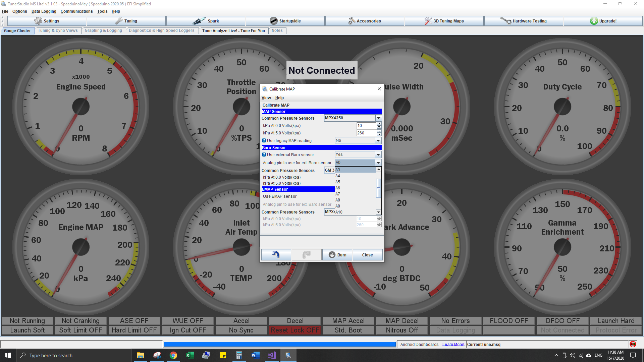Click the help icon beside Use external Baro sensor
Viewport: 644px width, 362px height.
pyautogui.click(x=264, y=155)
